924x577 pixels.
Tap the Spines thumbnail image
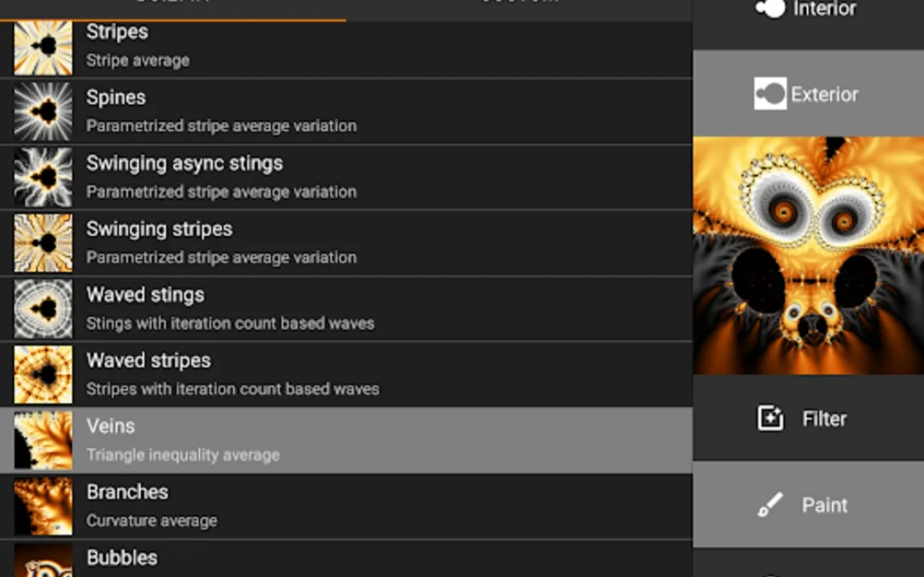[x=43, y=111]
